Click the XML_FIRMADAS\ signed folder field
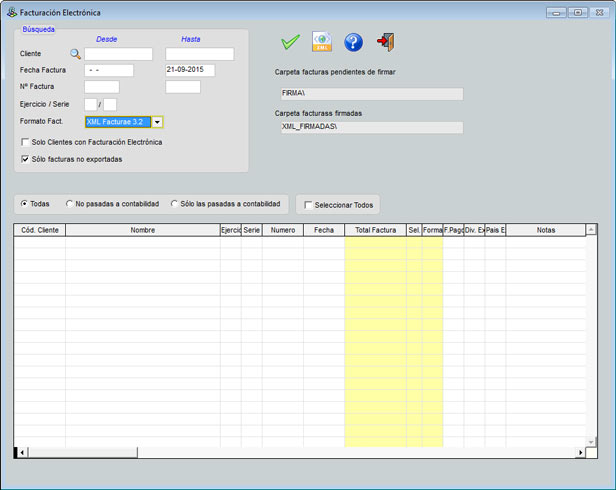The width and height of the screenshot is (616, 490). point(372,127)
